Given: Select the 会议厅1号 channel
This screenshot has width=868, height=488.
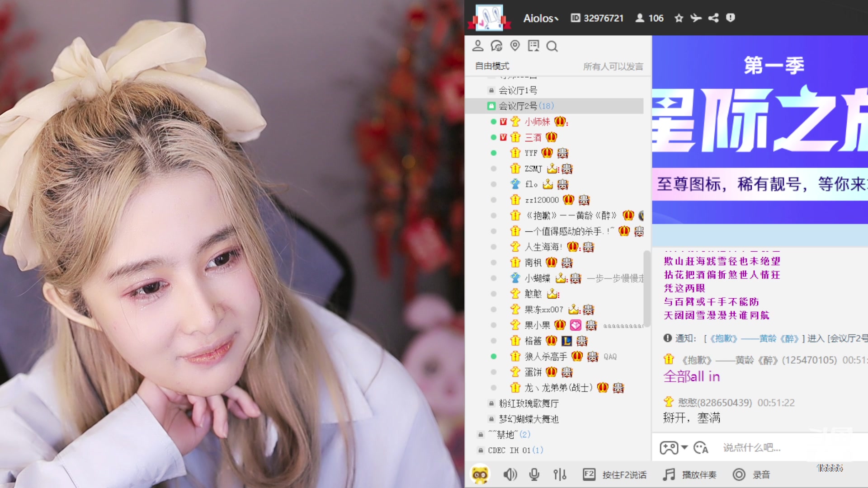Looking at the screenshot, I should [x=518, y=90].
